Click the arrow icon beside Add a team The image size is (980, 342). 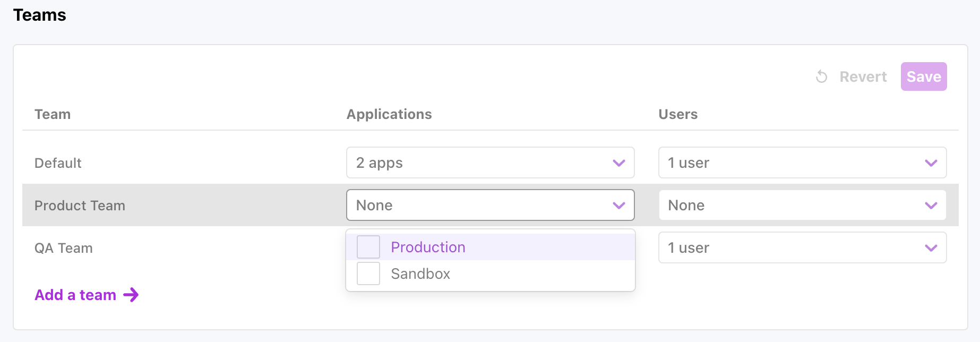pyautogui.click(x=131, y=295)
